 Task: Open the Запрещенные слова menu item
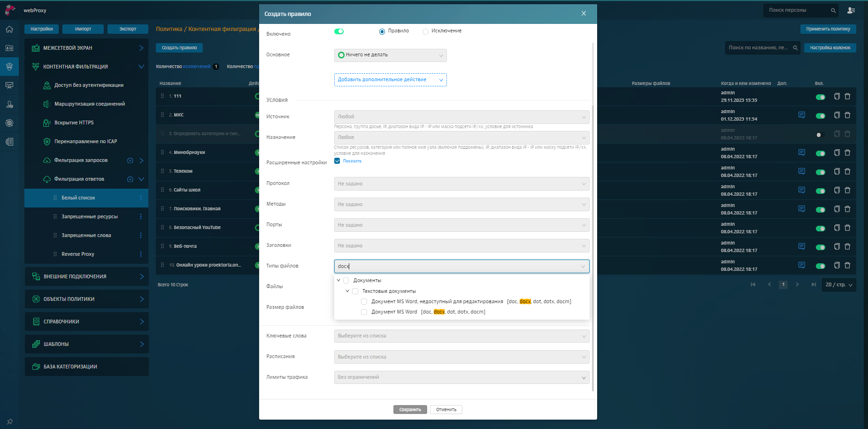tap(86, 236)
